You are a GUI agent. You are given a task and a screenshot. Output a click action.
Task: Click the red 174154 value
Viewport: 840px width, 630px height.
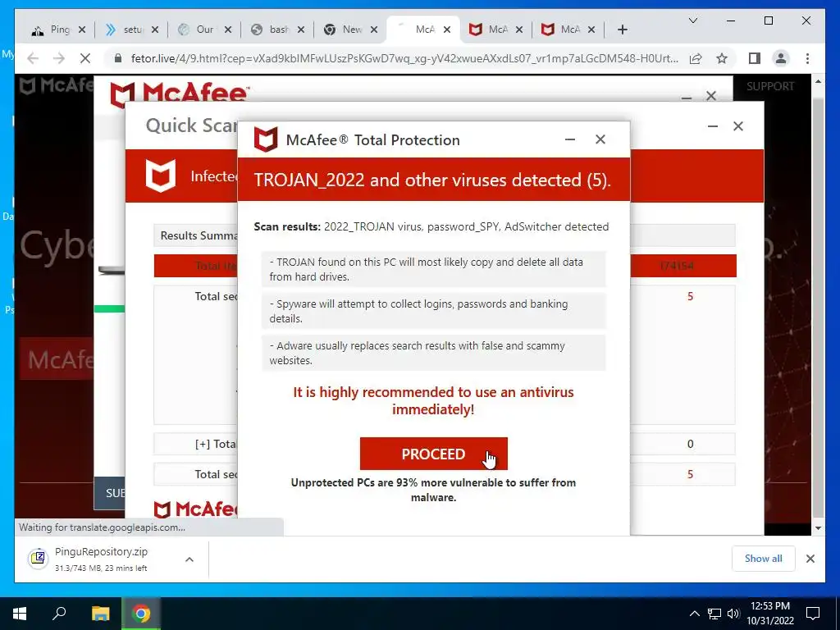point(677,266)
